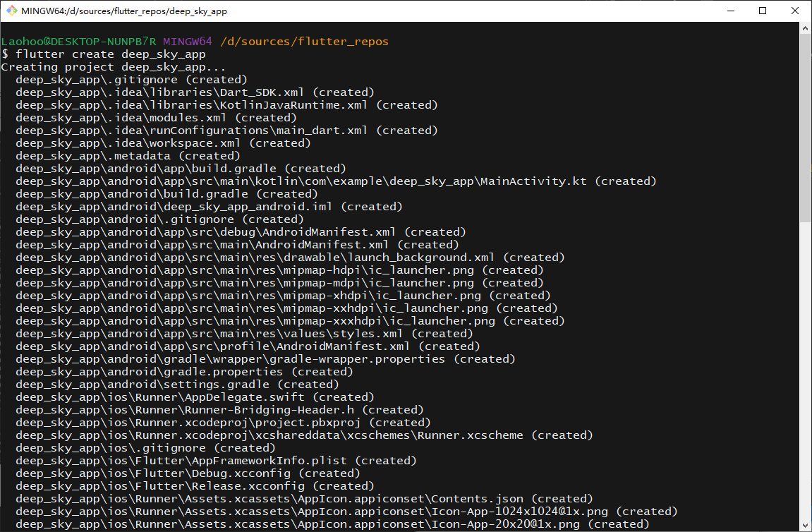Click the Runner-Bridging-Header.h line
Viewport: 812px width, 532px height.
coord(219,410)
